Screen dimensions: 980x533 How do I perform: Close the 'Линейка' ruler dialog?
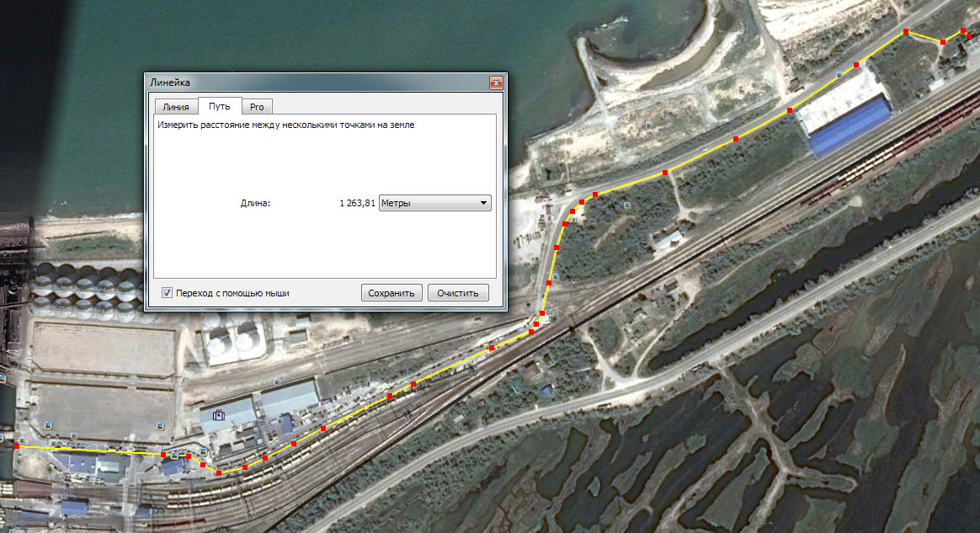496,83
